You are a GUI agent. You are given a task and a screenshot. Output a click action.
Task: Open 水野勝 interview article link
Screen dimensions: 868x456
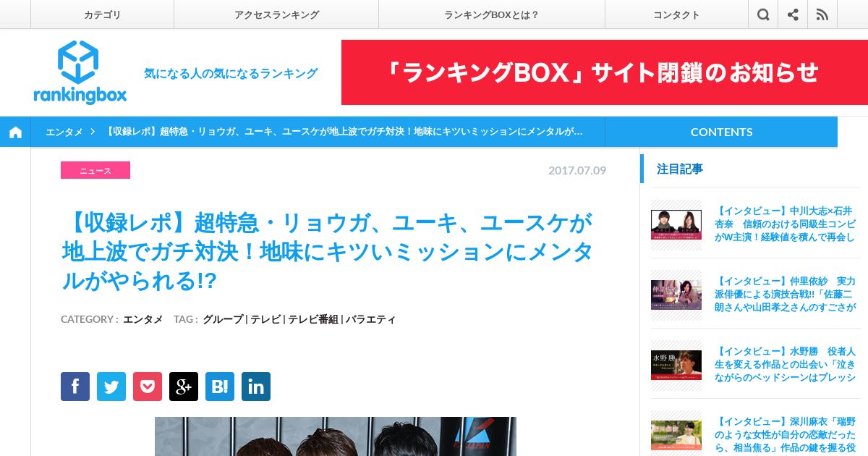786,364
